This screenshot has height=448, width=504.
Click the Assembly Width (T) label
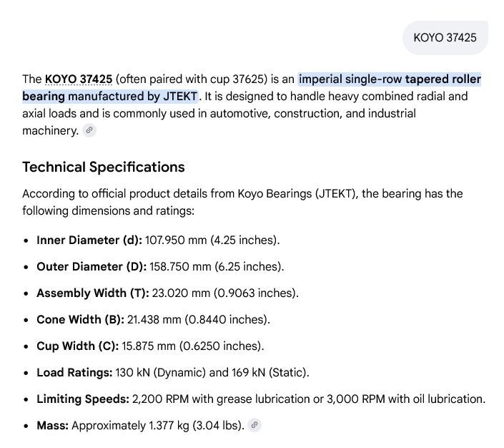point(93,293)
